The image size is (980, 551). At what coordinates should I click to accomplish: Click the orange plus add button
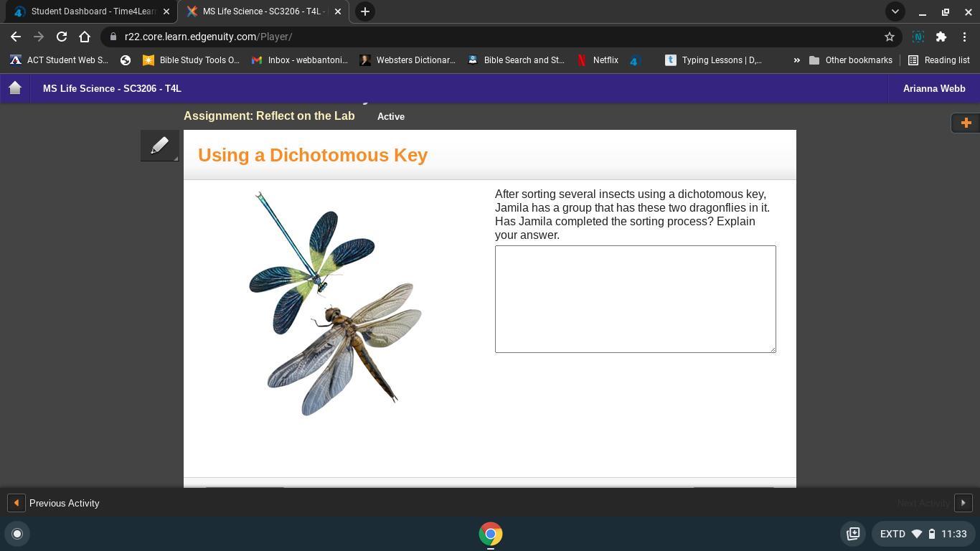966,123
